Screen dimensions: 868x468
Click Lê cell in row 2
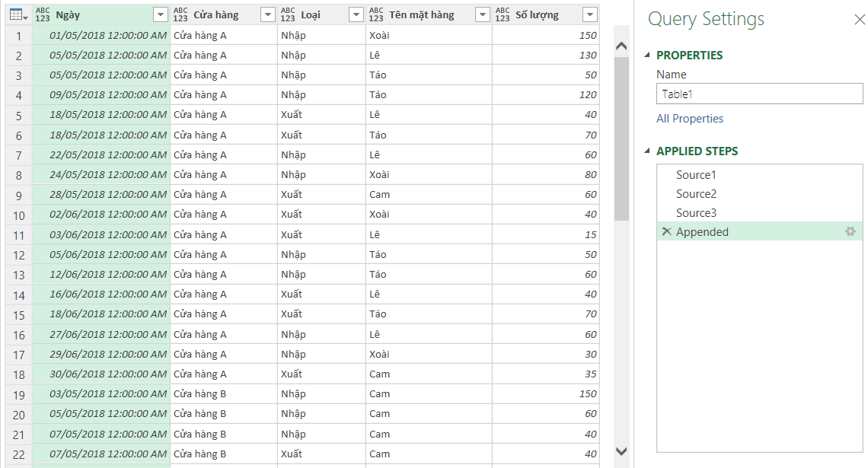point(429,56)
